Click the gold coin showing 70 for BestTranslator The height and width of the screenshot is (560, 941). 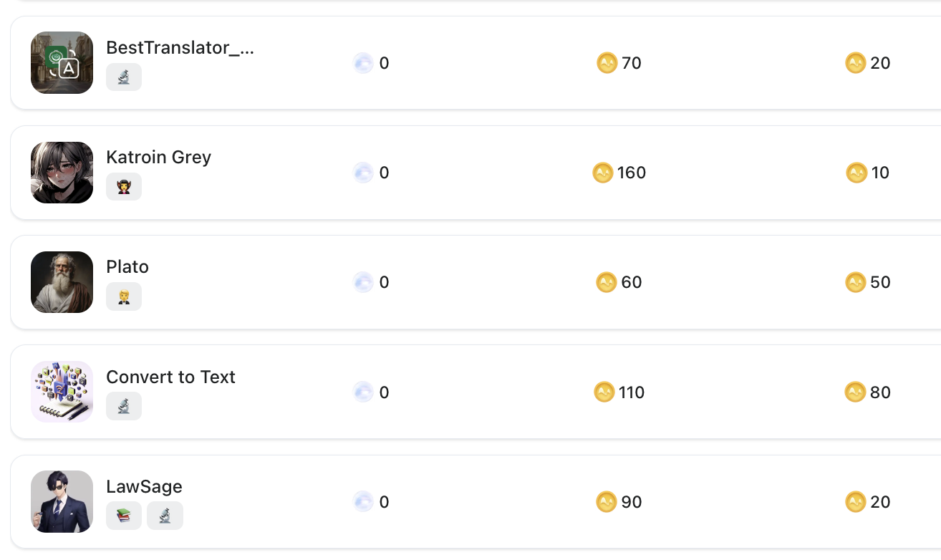pos(607,63)
